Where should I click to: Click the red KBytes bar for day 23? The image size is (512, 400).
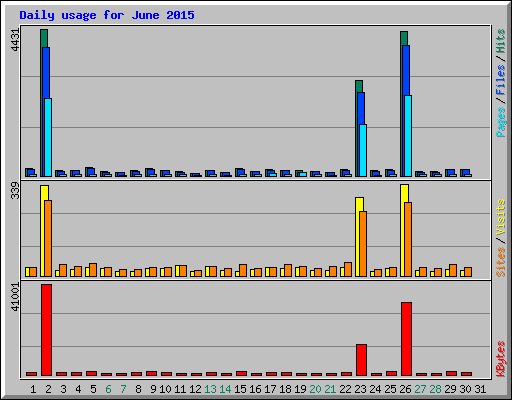(361, 360)
